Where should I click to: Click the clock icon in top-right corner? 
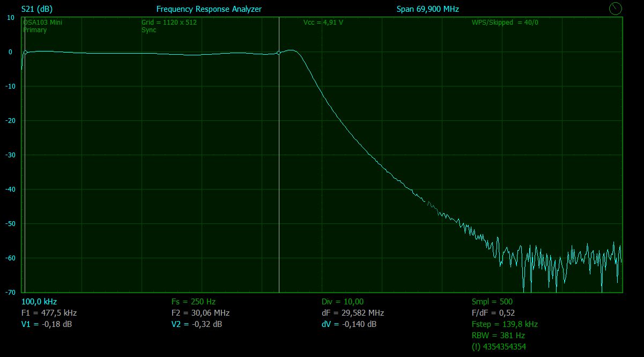pyautogui.click(x=616, y=8)
